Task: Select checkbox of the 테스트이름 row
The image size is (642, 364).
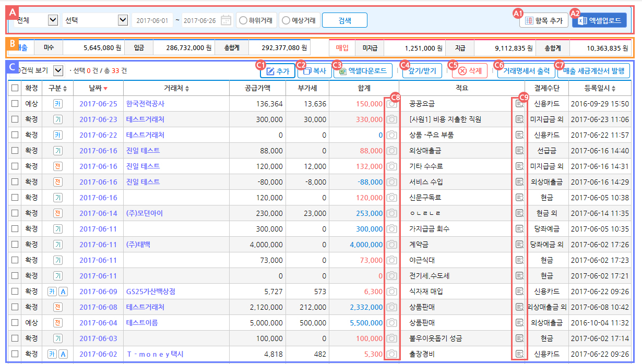Action: point(15,323)
